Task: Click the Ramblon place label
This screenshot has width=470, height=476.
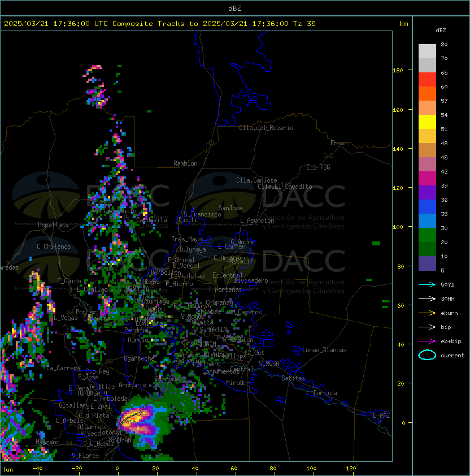Action: [x=185, y=163]
